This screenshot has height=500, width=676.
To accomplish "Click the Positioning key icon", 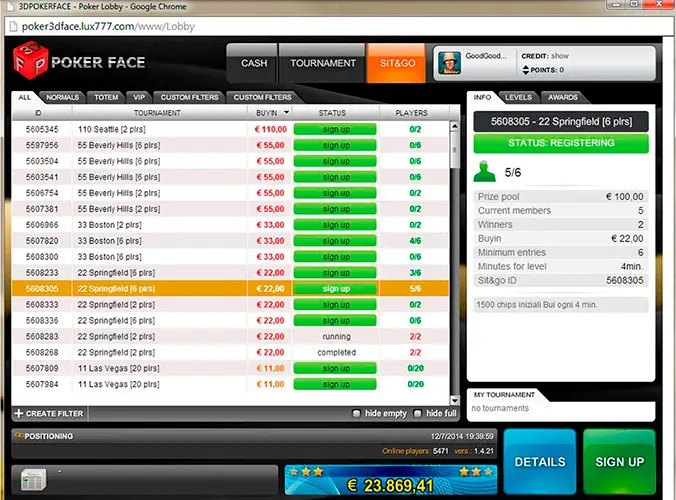I will (19, 435).
